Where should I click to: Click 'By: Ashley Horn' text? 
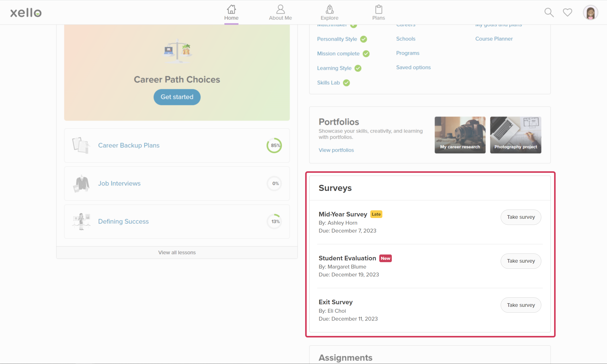(x=338, y=223)
